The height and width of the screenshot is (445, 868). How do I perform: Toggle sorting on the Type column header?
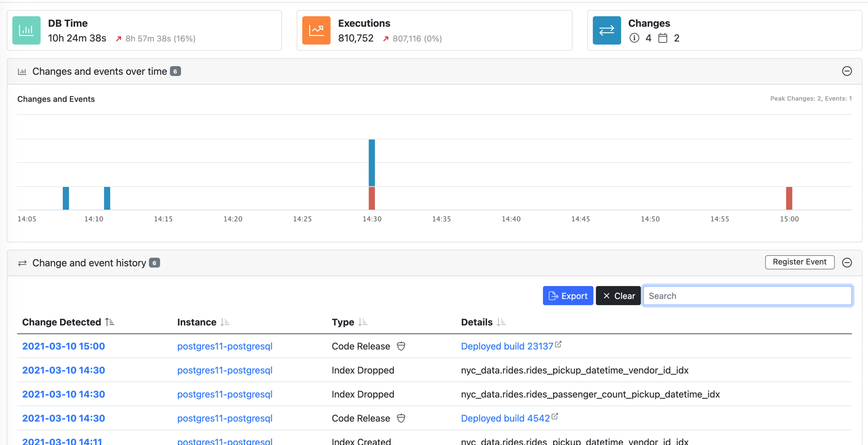[363, 322]
